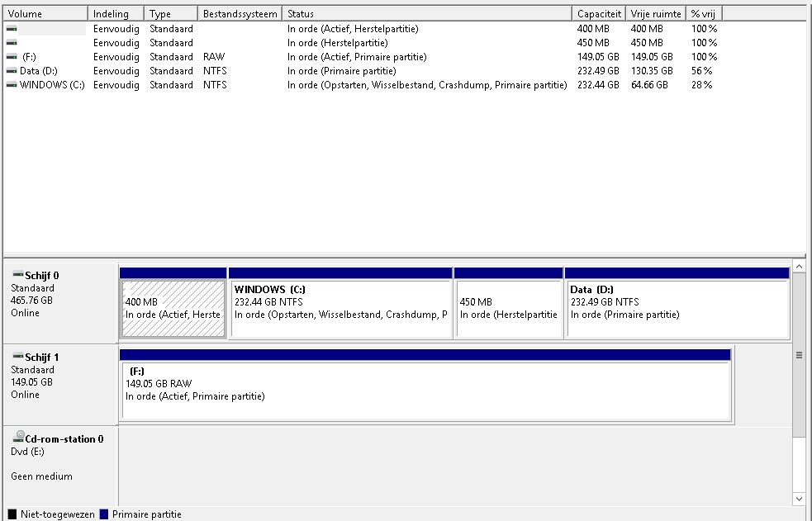Screen dimensions: 812x521
Task: Select the Schijf 1 disk icon
Action: [x=17, y=356]
